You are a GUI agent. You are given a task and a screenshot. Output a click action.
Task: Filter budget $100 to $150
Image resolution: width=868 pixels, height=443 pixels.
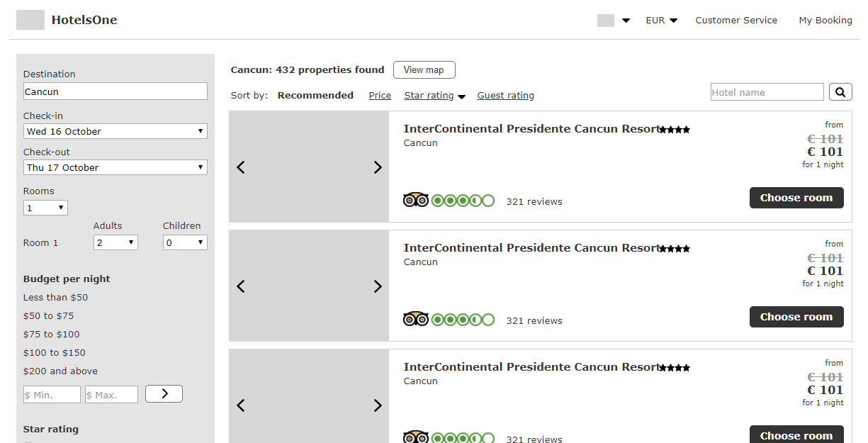pyautogui.click(x=55, y=353)
